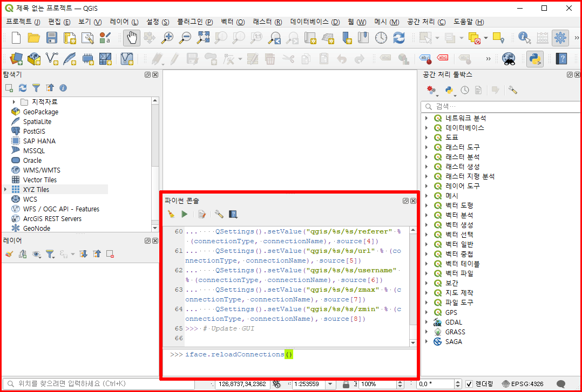The image size is (582, 392).
Task: Refresh the Browser panel
Action: pos(23,88)
